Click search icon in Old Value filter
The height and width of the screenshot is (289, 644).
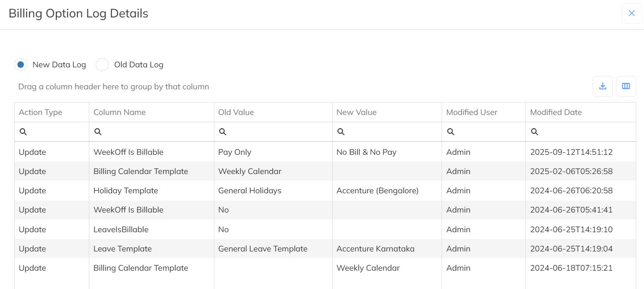[x=222, y=132]
